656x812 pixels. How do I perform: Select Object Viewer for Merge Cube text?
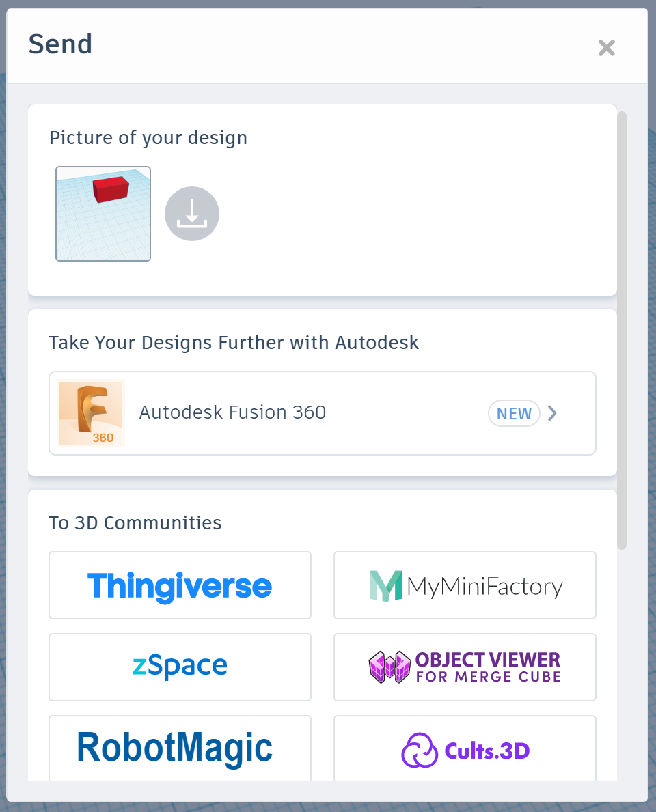coord(488,667)
